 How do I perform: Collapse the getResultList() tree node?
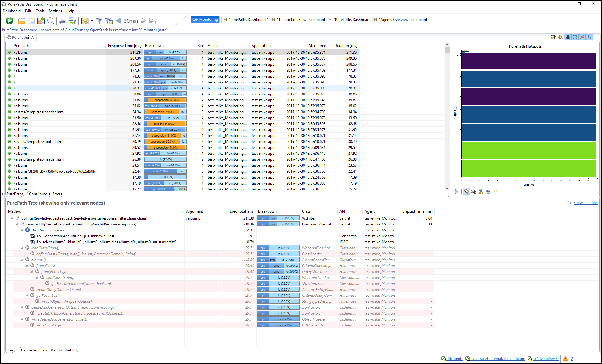(27, 296)
